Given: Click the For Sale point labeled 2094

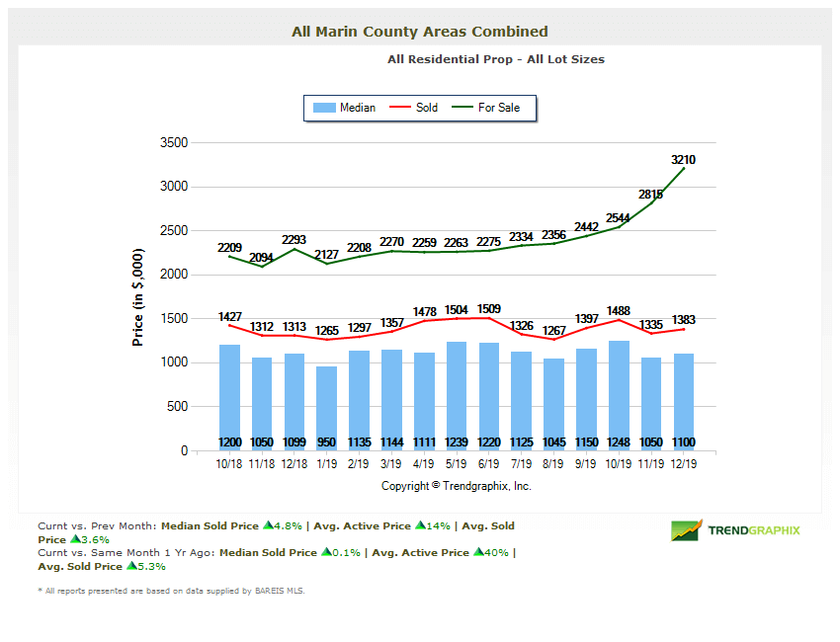Looking at the screenshot, I should 262,267.
